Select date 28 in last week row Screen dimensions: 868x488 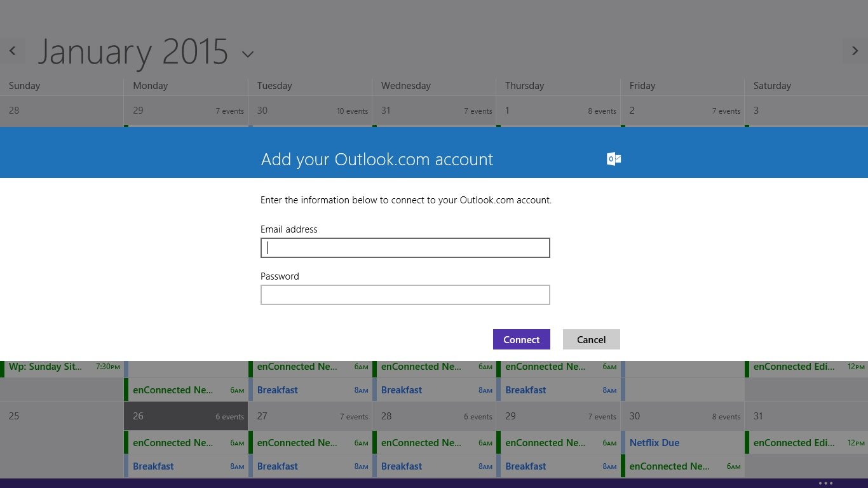click(433, 416)
